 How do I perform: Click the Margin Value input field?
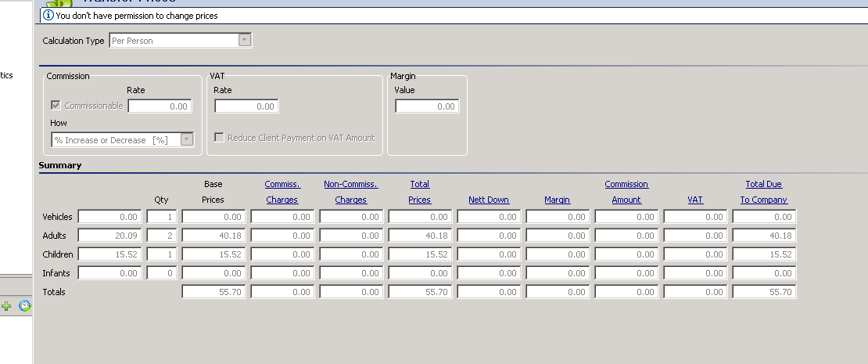(x=427, y=106)
